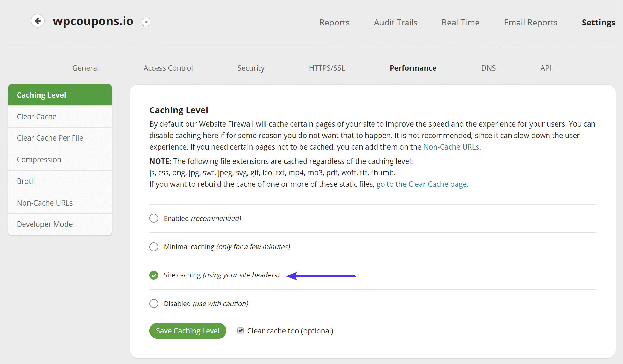This screenshot has width=623, height=364.
Task: Select Enabled (recommended) caching radio button
Action: [x=154, y=218]
